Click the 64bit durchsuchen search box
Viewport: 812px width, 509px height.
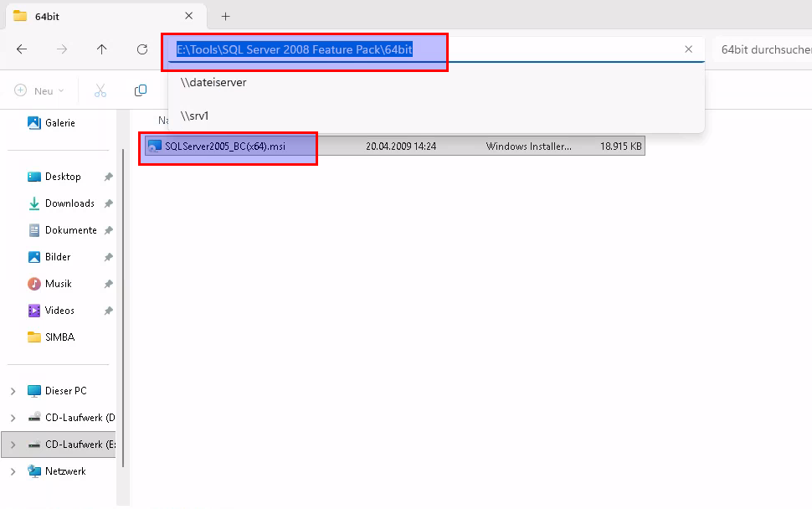click(765, 49)
